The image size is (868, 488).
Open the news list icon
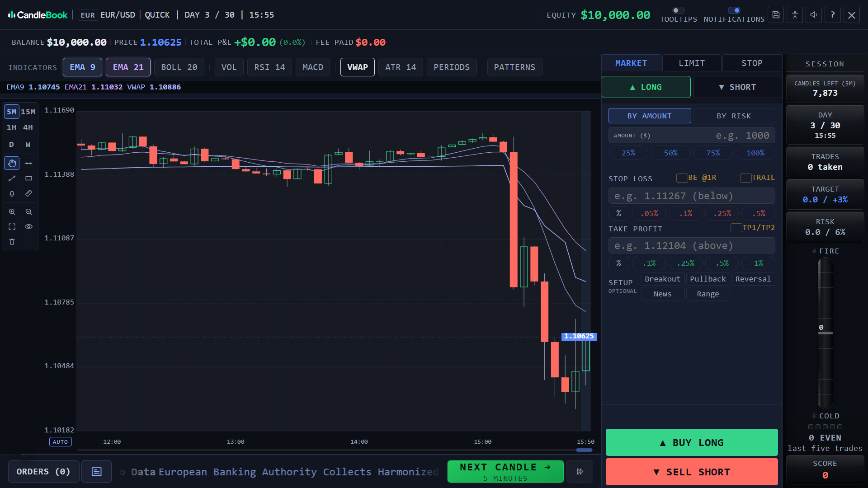96,472
